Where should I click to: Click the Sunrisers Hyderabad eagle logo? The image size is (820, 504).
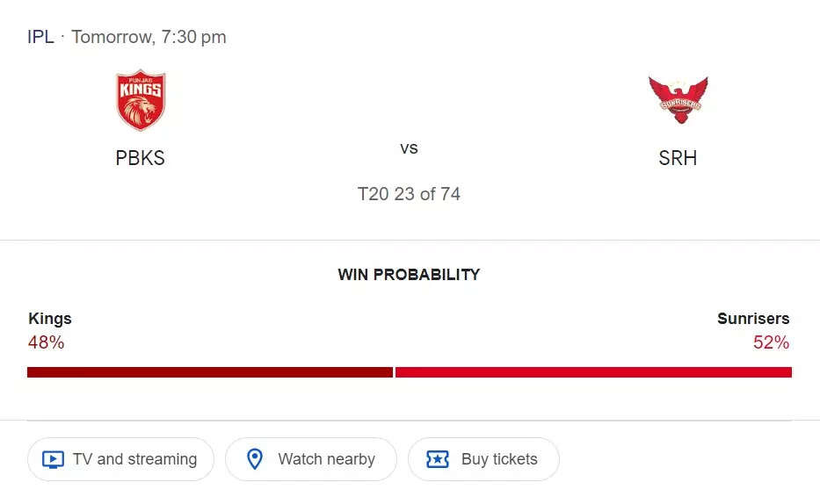(x=678, y=99)
